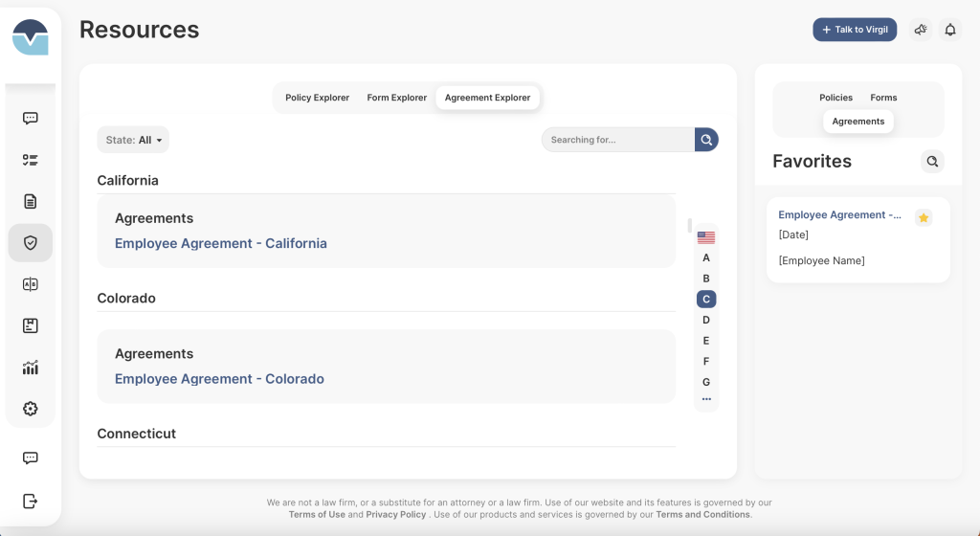The image size is (980, 536).
Task: Click the California state heading
Action: [127, 181]
